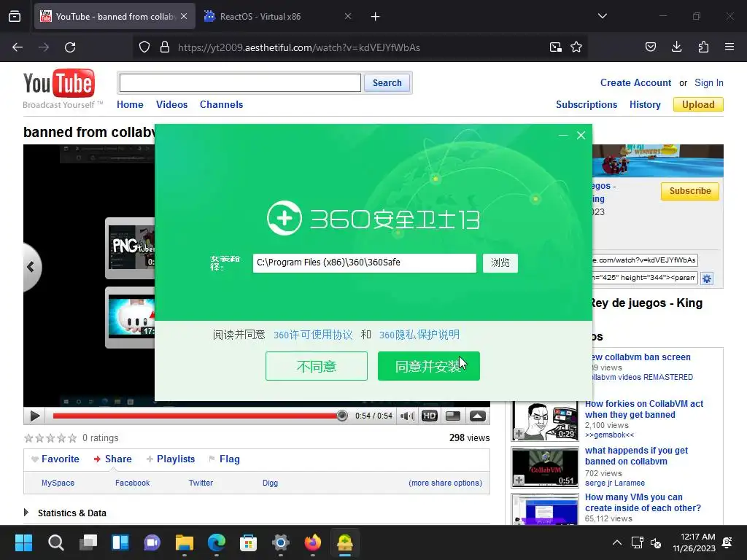747x560 pixels.
Task: Click the yellow Subscribe button
Action: pos(690,191)
